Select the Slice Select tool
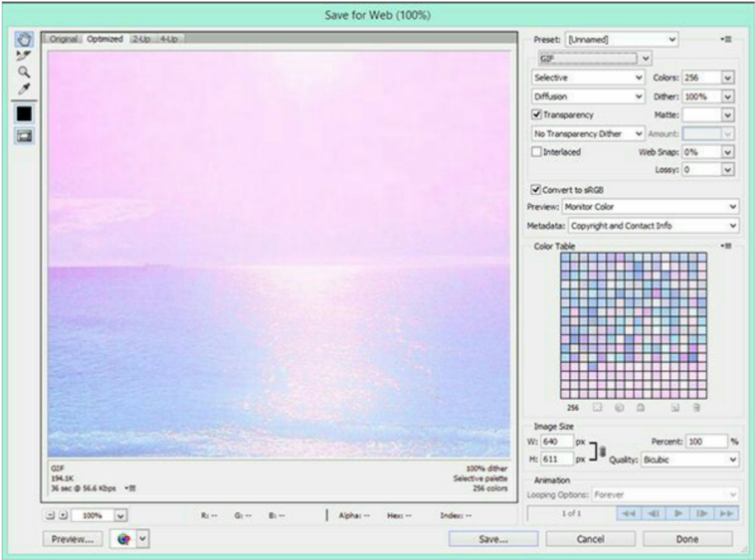The image size is (755, 560). (x=24, y=56)
